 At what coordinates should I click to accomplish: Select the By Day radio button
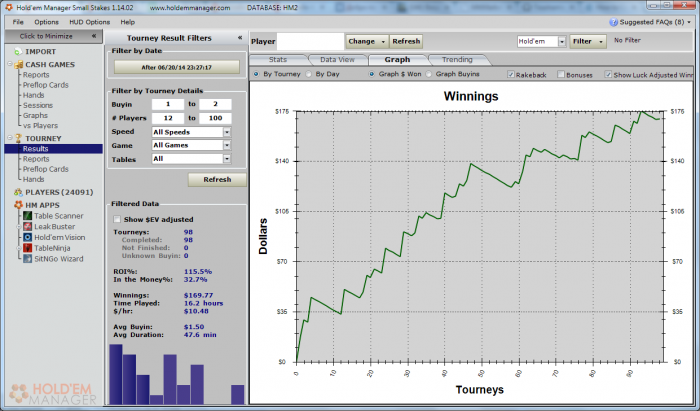(x=308, y=74)
